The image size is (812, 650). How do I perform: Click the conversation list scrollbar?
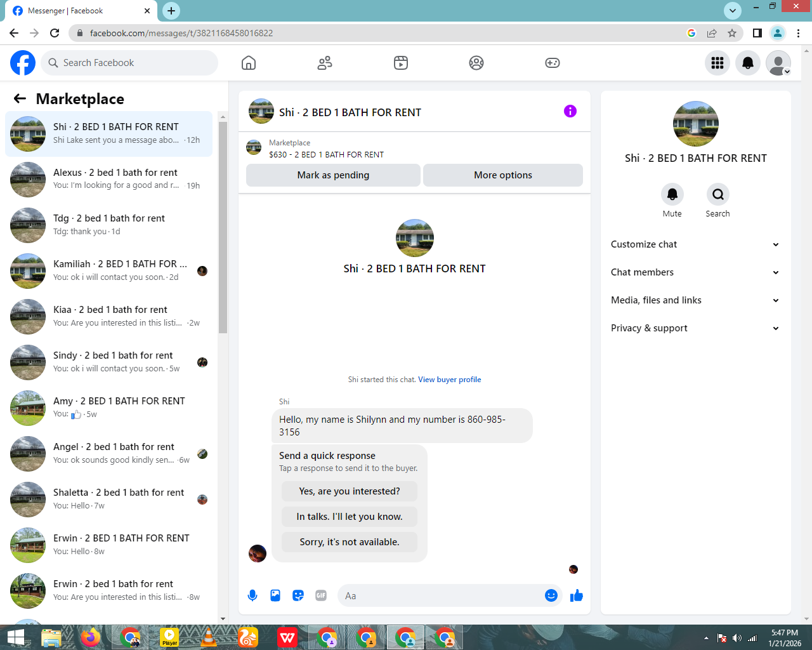(x=223, y=227)
